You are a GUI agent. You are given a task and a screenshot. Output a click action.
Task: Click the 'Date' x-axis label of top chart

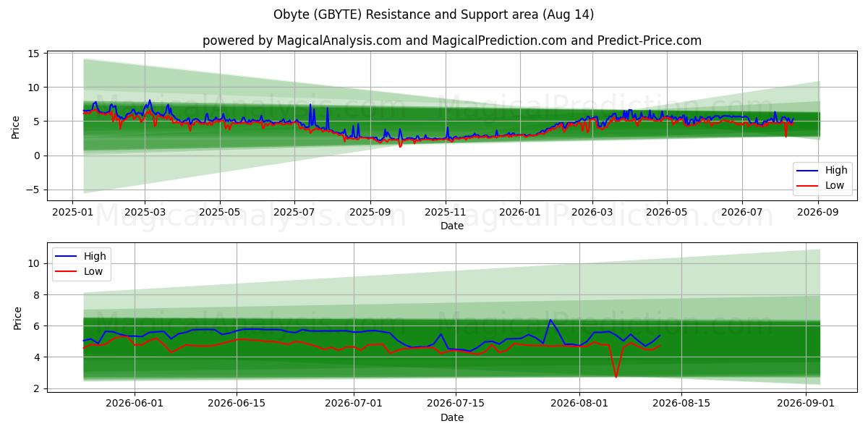(x=452, y=226)
